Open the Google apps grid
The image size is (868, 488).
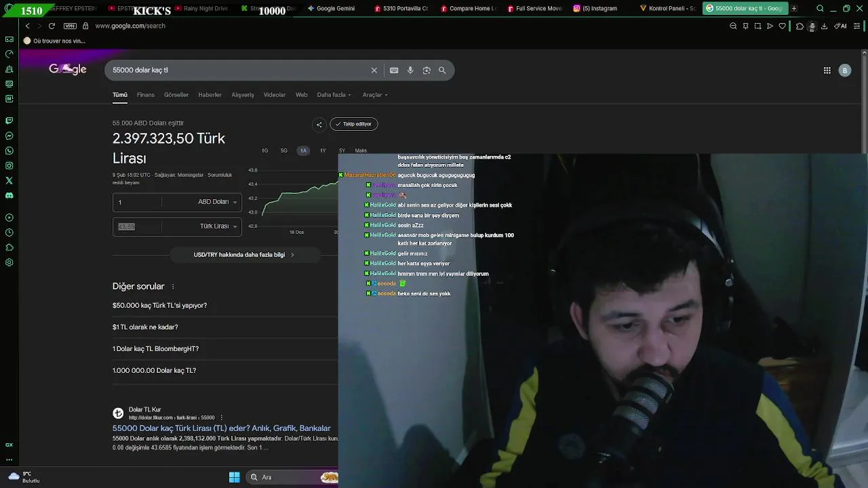(x=827, y=70)
